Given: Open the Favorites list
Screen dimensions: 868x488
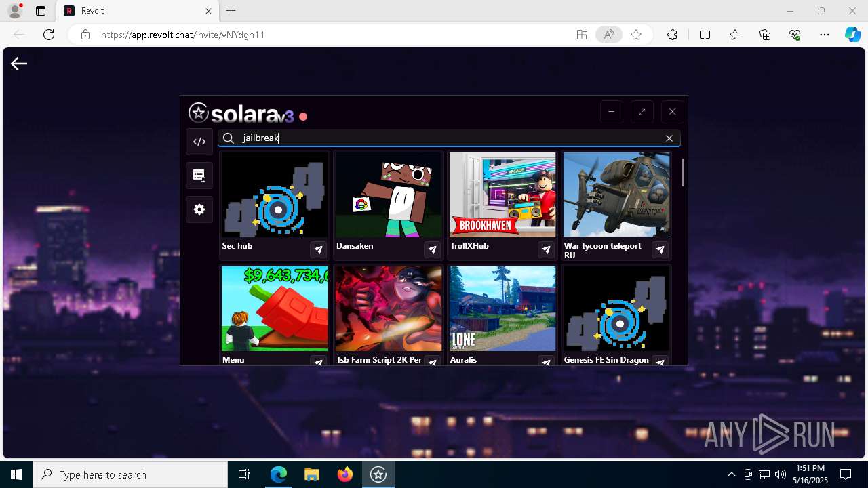Looking at the screenshot, I should [x=735, y=35].
